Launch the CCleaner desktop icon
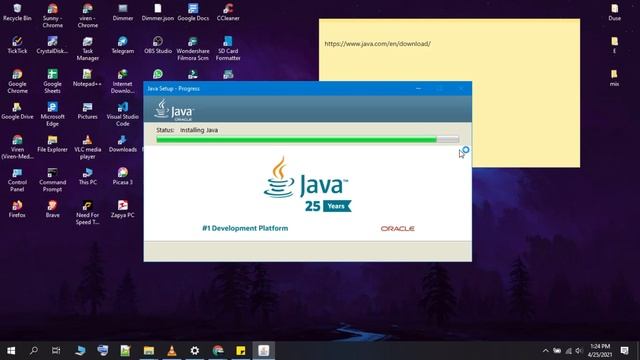This screenshot has height=360, width=640. (228, 12)
